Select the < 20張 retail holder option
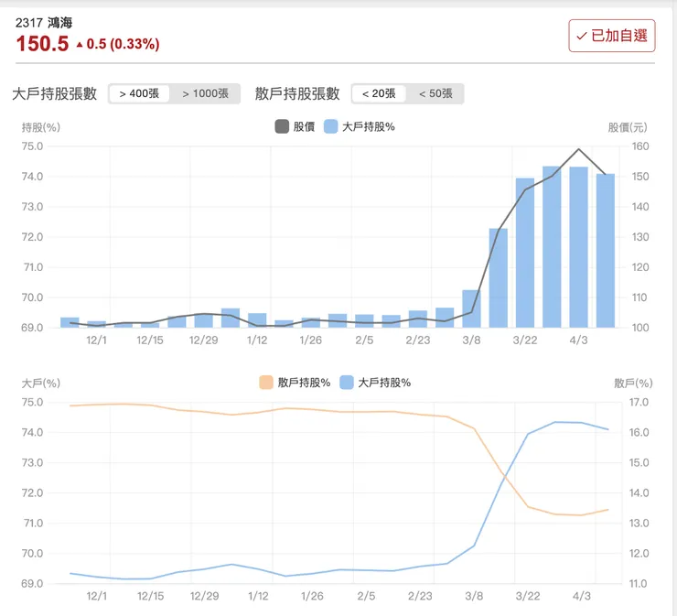677x616 pixels. coord(379,93)
